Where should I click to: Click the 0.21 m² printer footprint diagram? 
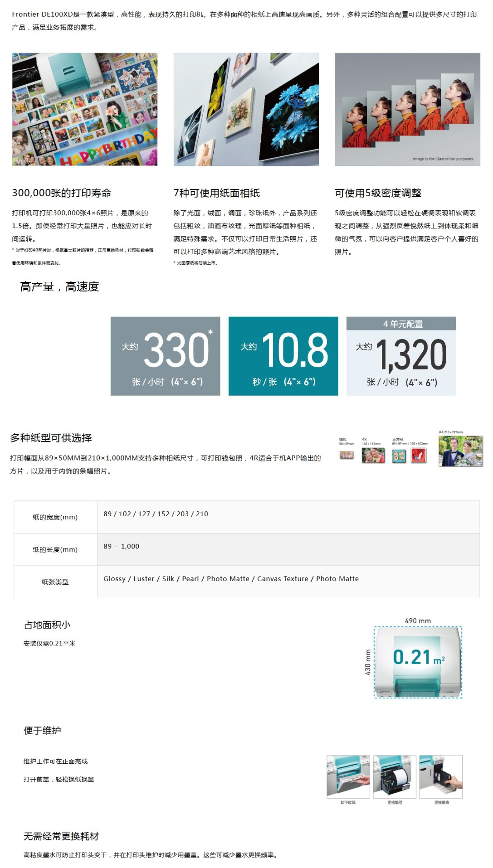pyautogui.click(x=418, y=662)
